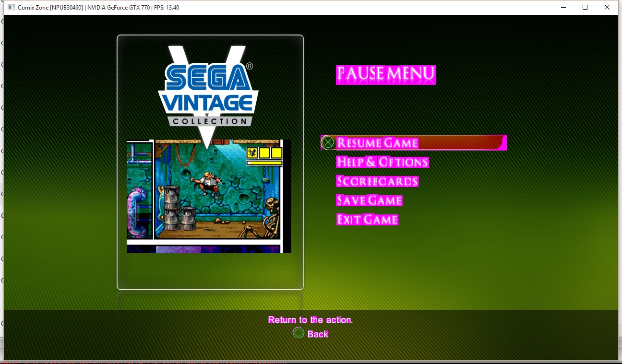Select Exit Game
Screen dimensions: 622x364
367,220
